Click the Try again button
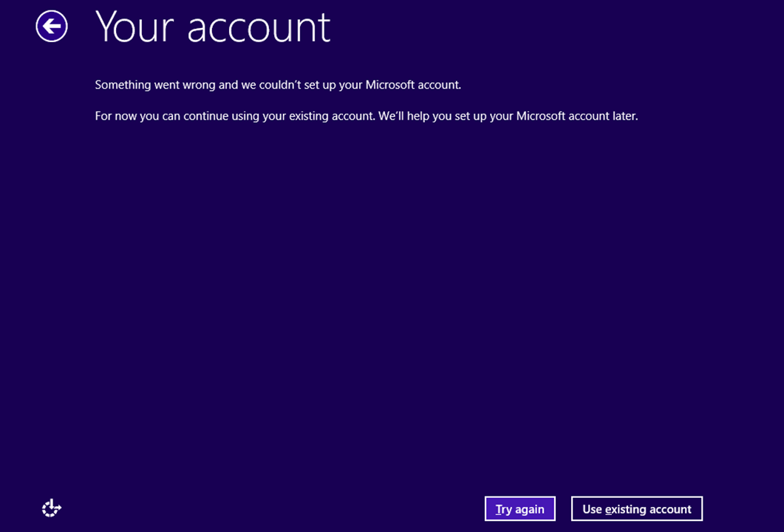The width and height of the screenshot is (784, 532). 520,509
